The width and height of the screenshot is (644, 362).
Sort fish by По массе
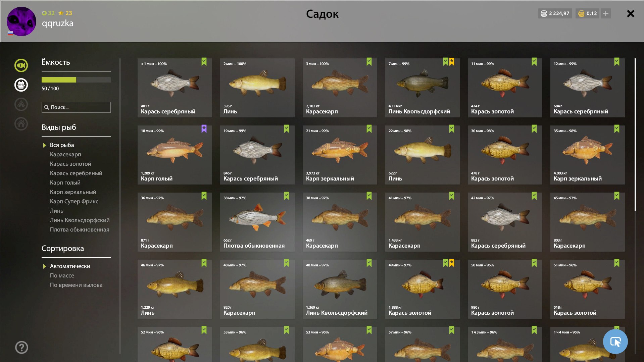click(x=62, y=275)
